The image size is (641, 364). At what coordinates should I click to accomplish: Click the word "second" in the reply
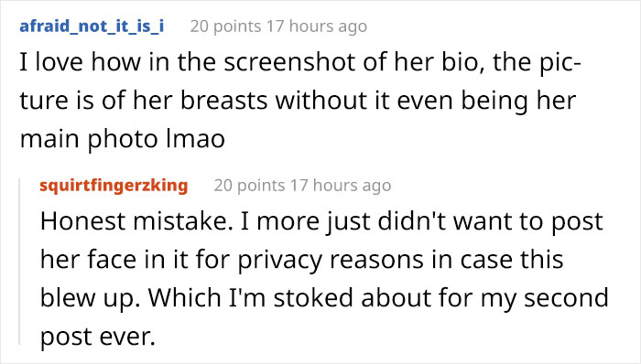[567, 298]
